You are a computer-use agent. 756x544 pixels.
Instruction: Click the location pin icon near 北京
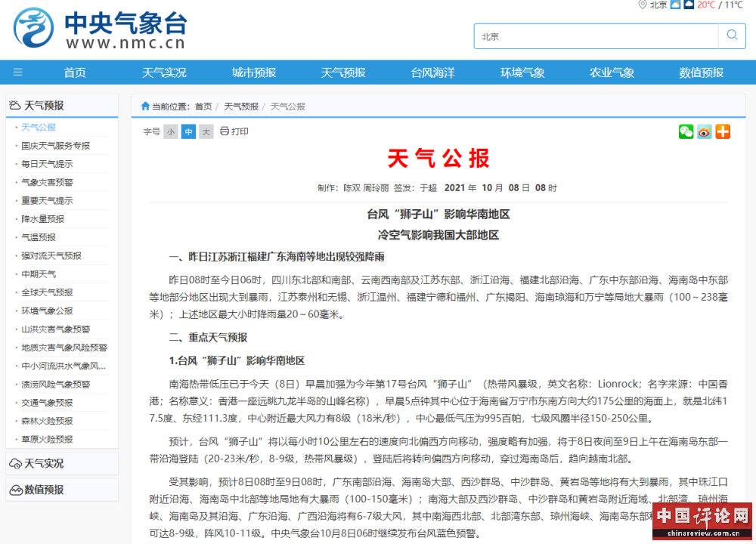[643, 5]
